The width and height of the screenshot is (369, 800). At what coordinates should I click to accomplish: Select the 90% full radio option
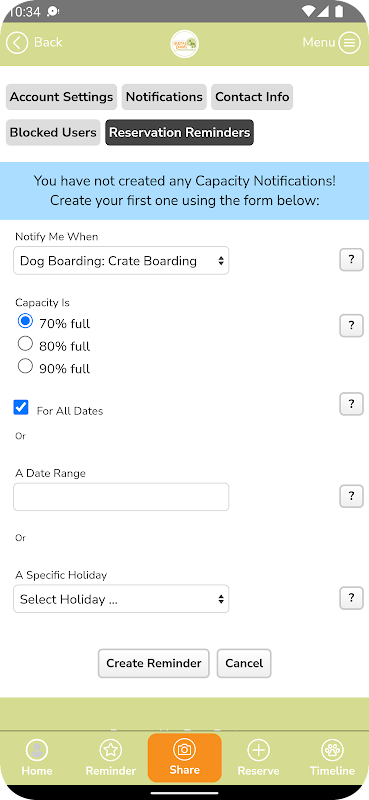point(25,366)
